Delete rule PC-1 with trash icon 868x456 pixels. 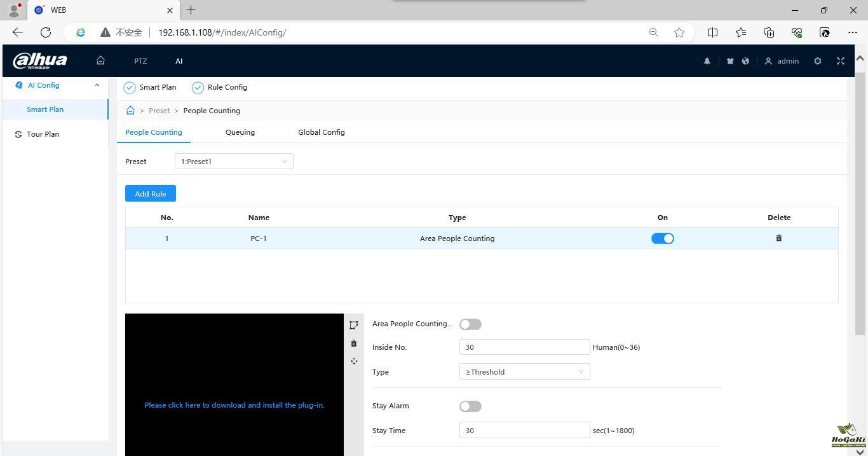(x=779, y=238)
